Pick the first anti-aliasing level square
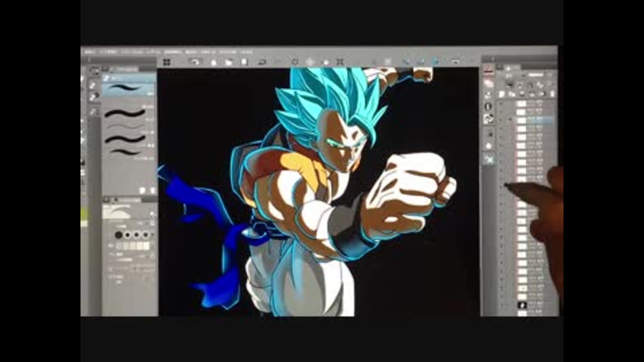 [119, 246]
